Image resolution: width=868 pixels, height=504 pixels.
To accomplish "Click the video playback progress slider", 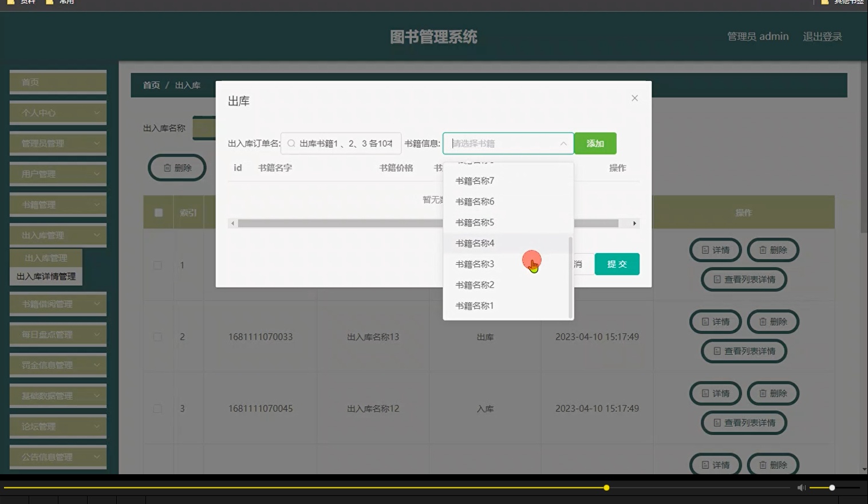I will pyautogui.click(x=606, y=487).
